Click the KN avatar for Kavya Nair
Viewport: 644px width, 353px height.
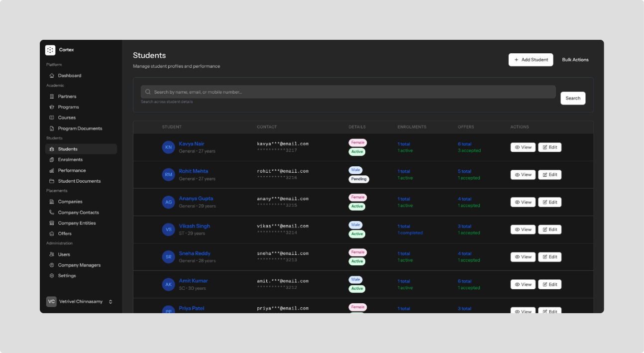(x=169, y=147)
